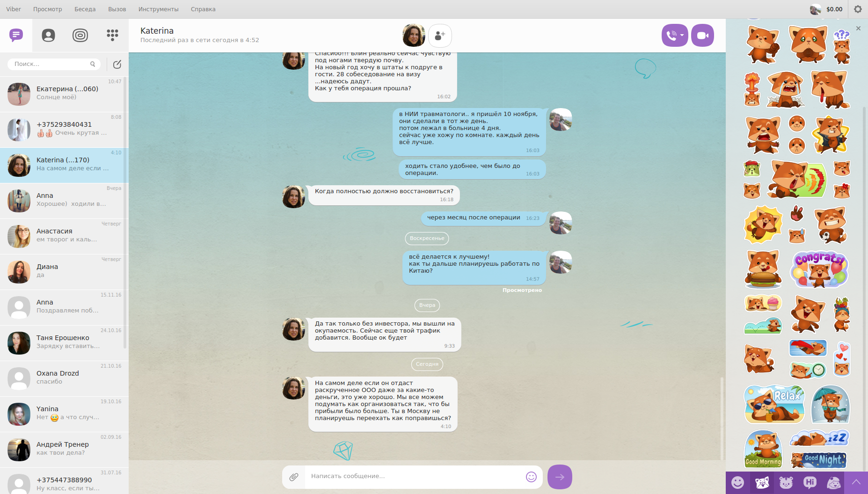Select the smiley emoticons pack tab
Image resolution: width=868 pixels, height=494 pixels.
click(737, 482)
